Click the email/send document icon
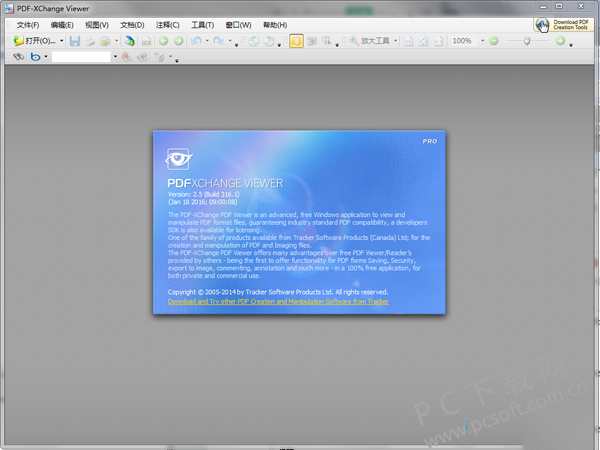The image size is (600, 450). tap(105, 41)
